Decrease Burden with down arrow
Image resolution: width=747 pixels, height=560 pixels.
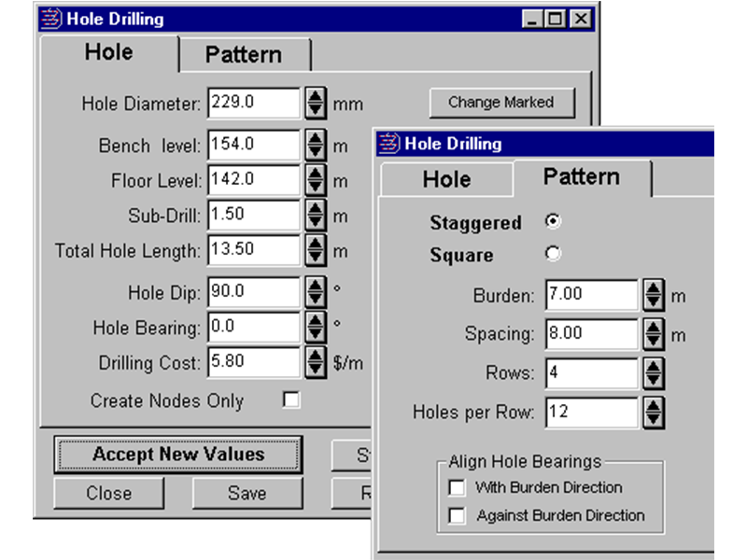[x=653, y=302]
